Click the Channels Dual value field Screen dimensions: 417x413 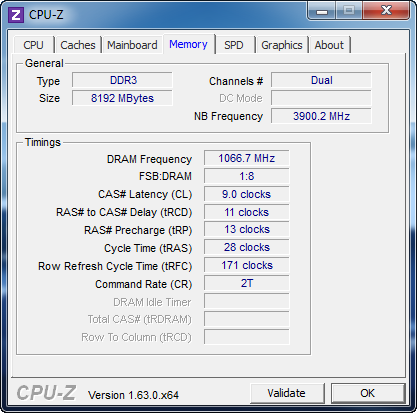[x=321, y=80]
